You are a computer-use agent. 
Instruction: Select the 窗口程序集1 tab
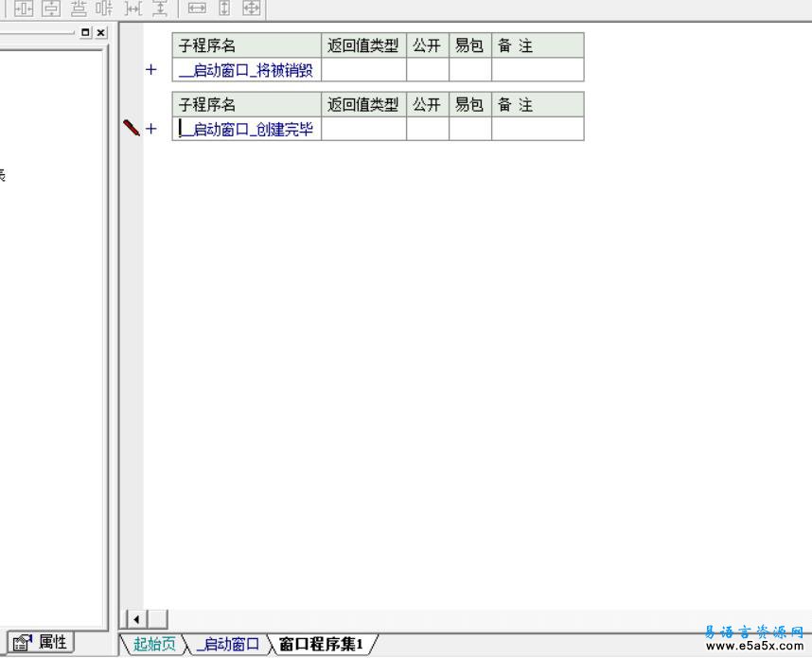tap(321, 644)
